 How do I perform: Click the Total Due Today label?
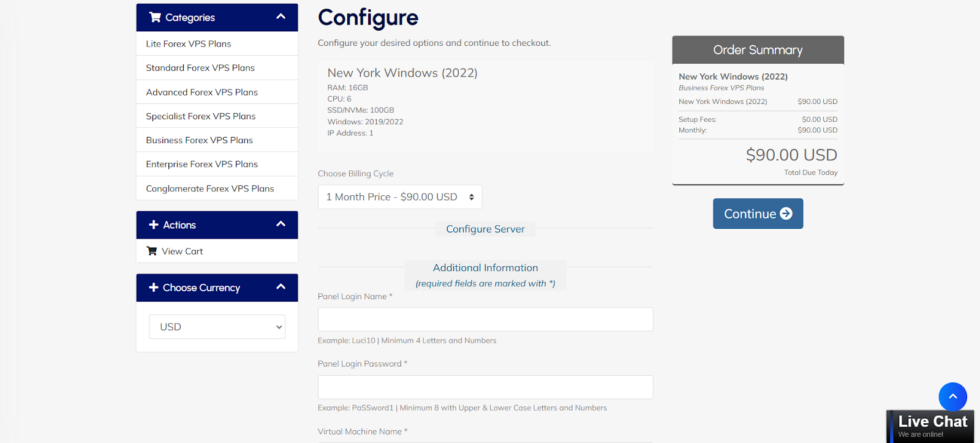pos(810,173)
